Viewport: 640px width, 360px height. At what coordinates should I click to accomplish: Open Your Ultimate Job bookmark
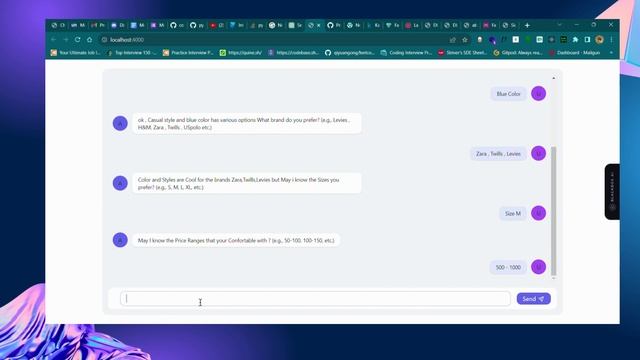(76, 53)
